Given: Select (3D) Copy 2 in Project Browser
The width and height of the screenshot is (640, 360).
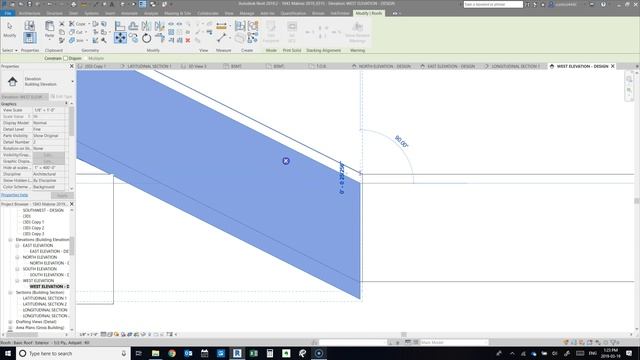Looking at the screenshot, I should tap(33, 228).
